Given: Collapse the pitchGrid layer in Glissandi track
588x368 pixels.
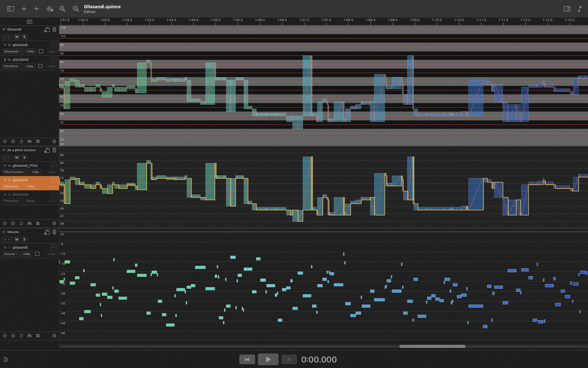Looking at the screenshot, I should [54, 60].
